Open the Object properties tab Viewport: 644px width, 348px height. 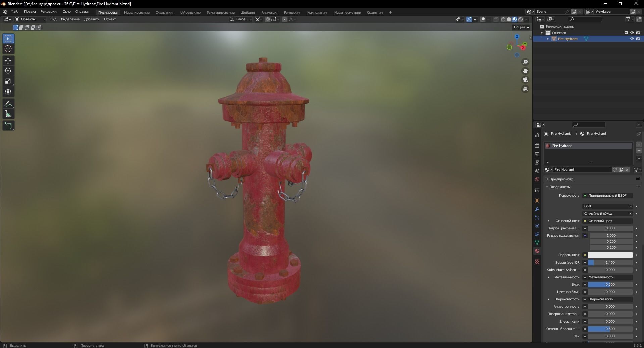[x=537, y=200]
